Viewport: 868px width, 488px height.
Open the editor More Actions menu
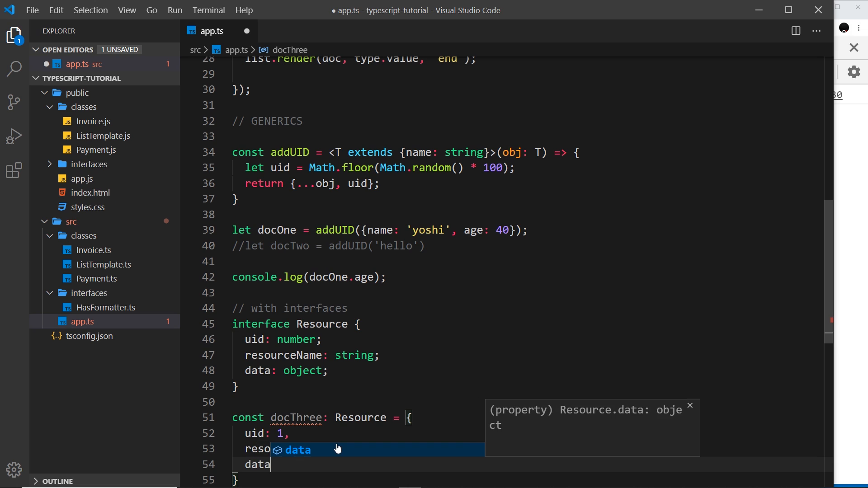816,31
